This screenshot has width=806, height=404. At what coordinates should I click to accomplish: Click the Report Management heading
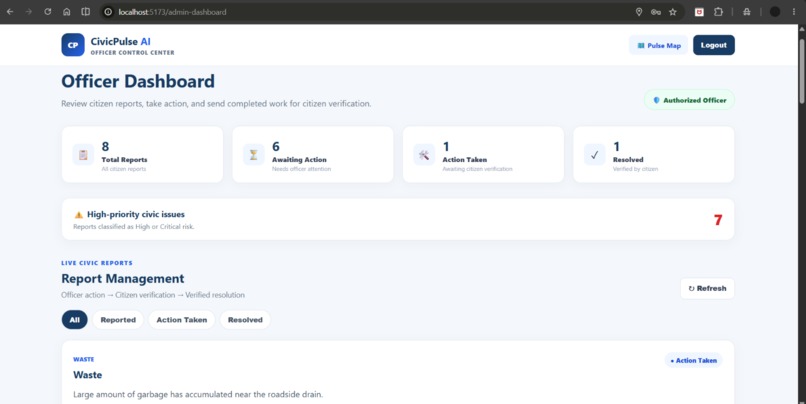point(123,279)
